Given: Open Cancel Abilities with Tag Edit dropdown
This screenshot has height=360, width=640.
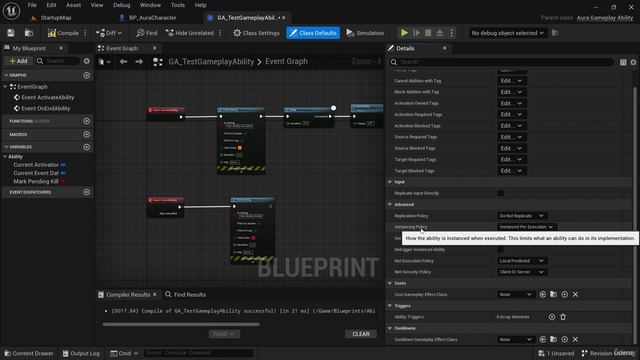Looking at the screenshot, I should click(x=511, y=81).
